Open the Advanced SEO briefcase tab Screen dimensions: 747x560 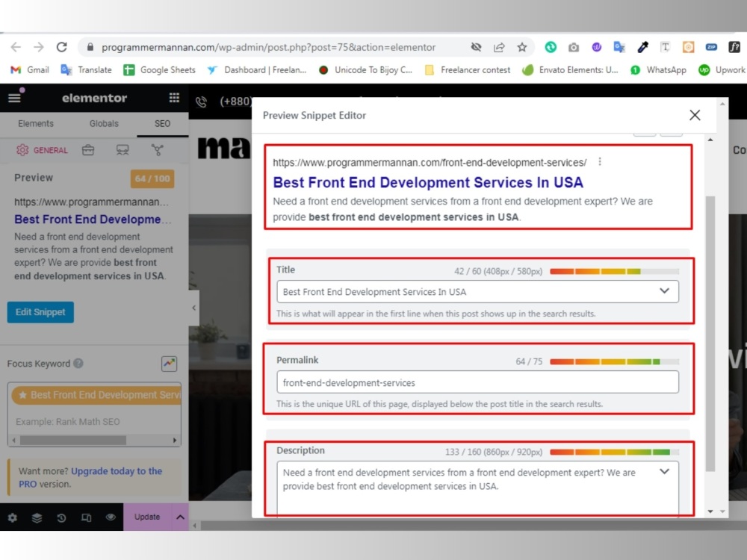click(x=88, y=150)
